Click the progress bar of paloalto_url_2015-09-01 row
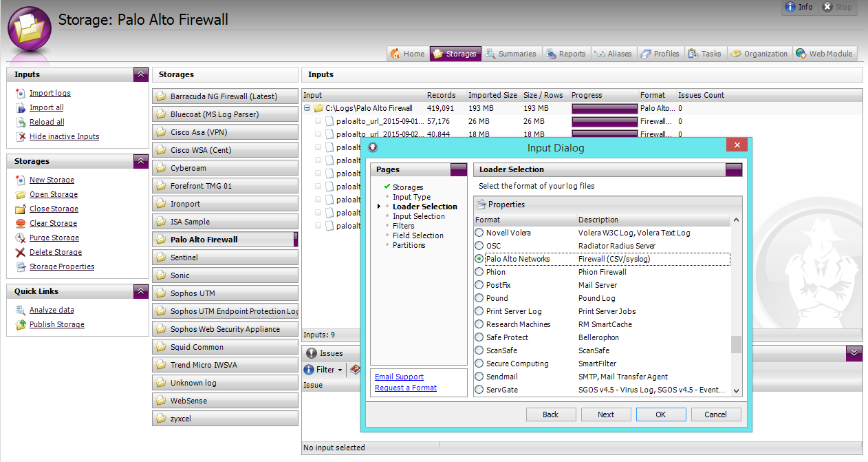 click(605, 121)
